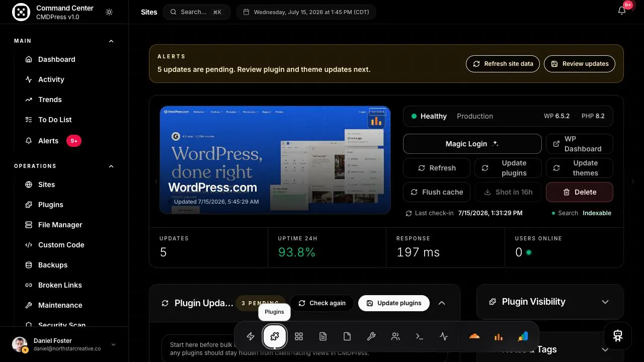Click the 3 PENDING badge
The width and height of the screenshot is (644, 362).
tap(261, 303)
